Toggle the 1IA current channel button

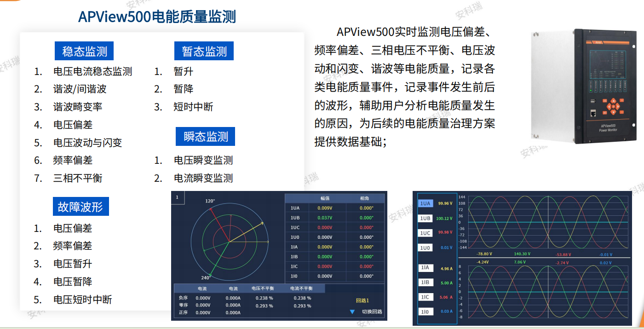tap(425, 268)
